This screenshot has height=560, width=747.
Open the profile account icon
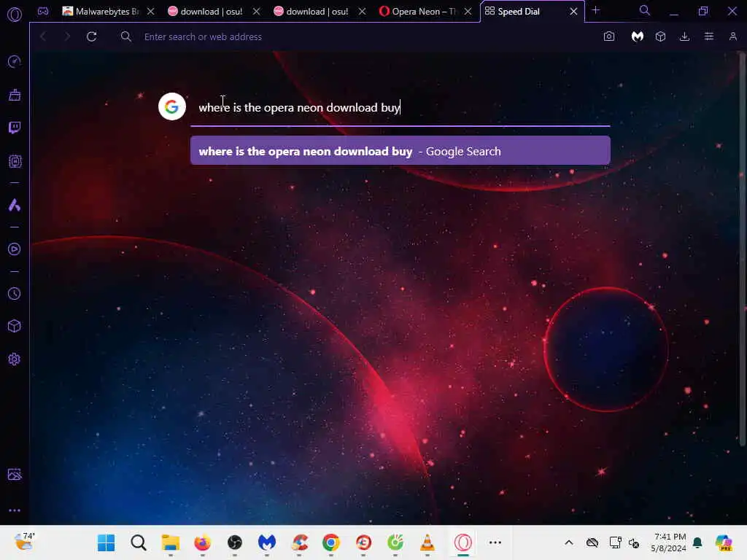[733, 36]
